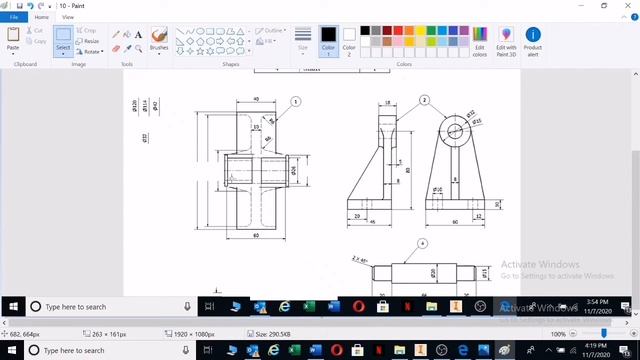The width and height of the screenshot is (640, 360).
Task: Open Paint Help question mark icon
Action: pyautogui.click(x=635, y=17)
